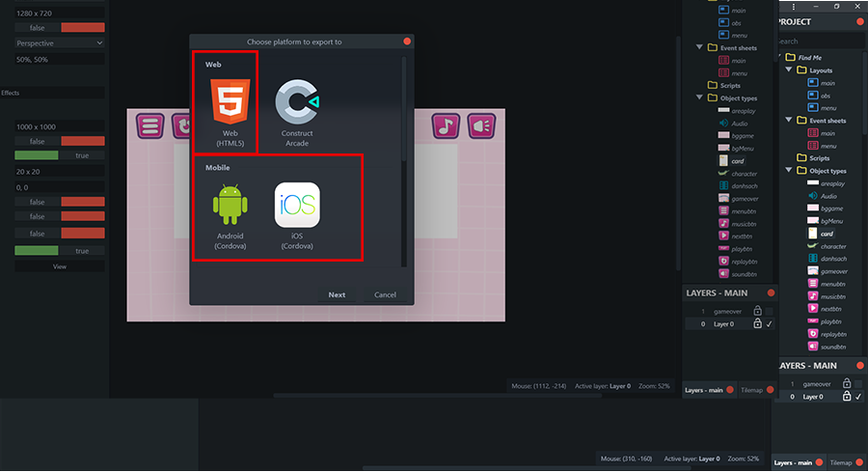This screenshot has width=868, height=472.
Task: Toggle Layer 0 lock in front Layers panel
Action: [x=847, y=396]
